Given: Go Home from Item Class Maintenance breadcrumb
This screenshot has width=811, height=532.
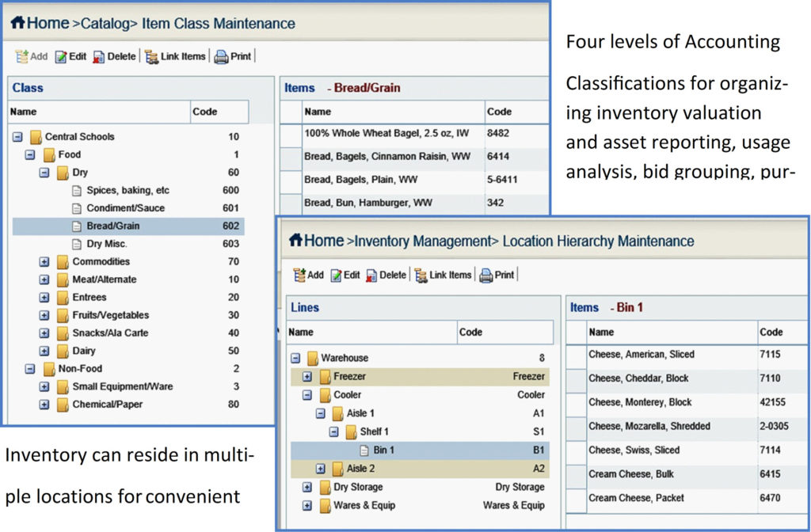Looking at the screenshot, I should (x=40, y=23).
